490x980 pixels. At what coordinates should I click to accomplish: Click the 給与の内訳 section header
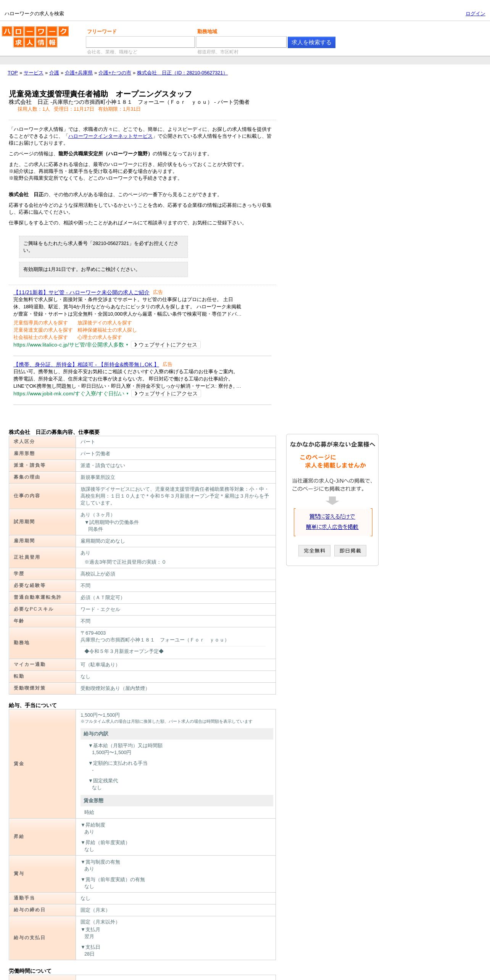coord(177,734)
